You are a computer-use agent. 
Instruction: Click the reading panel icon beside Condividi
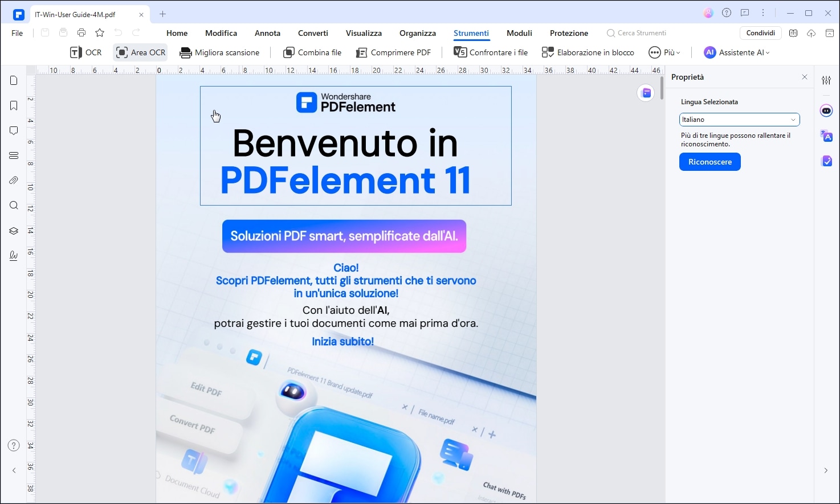[793, 33]
